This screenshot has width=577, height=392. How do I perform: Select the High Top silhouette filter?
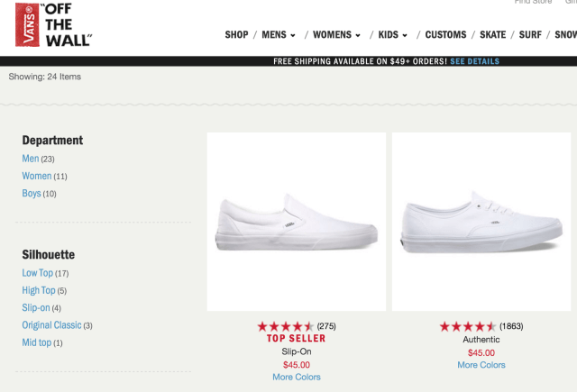point(39,290)
